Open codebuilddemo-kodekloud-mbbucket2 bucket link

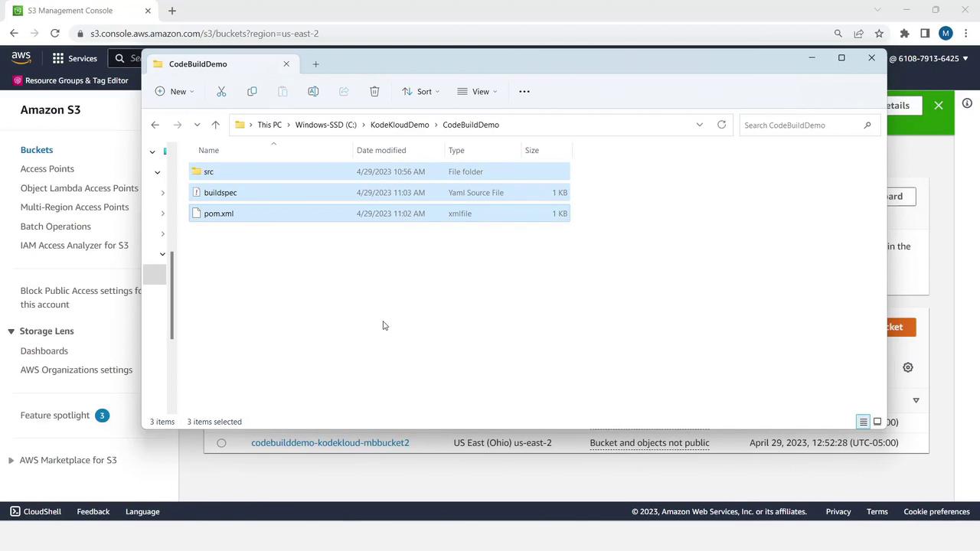[x=330, y=442]
